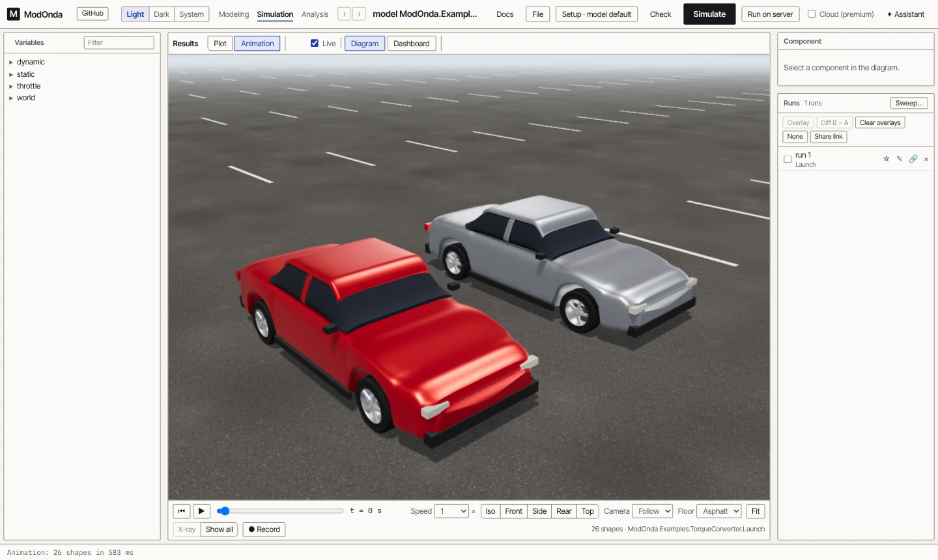The height and width of the screenshot is (560, 938).
Task: Go to the previous model with the back arrow
Action: pyautogui.click(x=345, y=14)
